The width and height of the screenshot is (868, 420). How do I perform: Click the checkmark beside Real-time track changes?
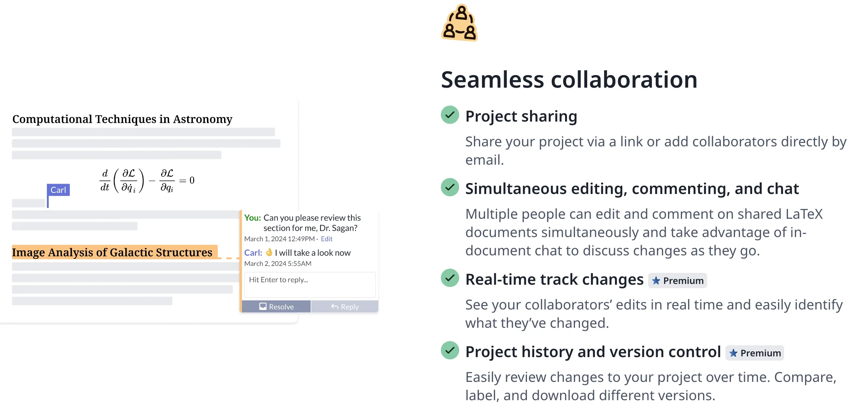[450, 278]
